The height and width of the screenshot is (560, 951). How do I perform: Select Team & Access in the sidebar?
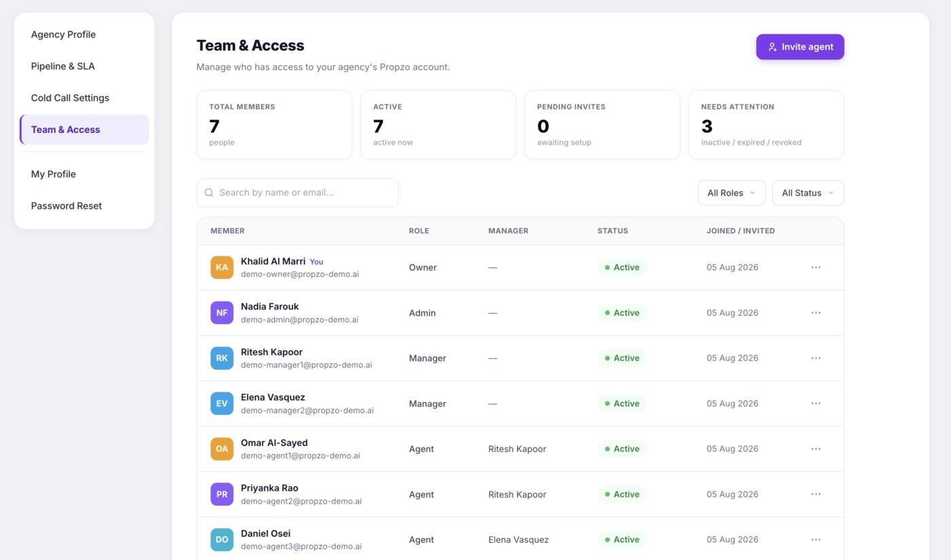coord(84,130)
